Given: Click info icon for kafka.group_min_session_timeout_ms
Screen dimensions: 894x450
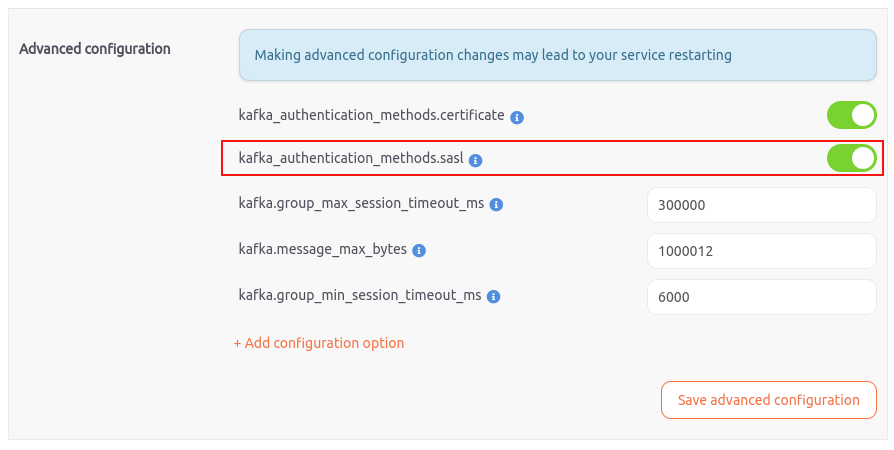Looking at the screenshot, I should coord(493,297).
